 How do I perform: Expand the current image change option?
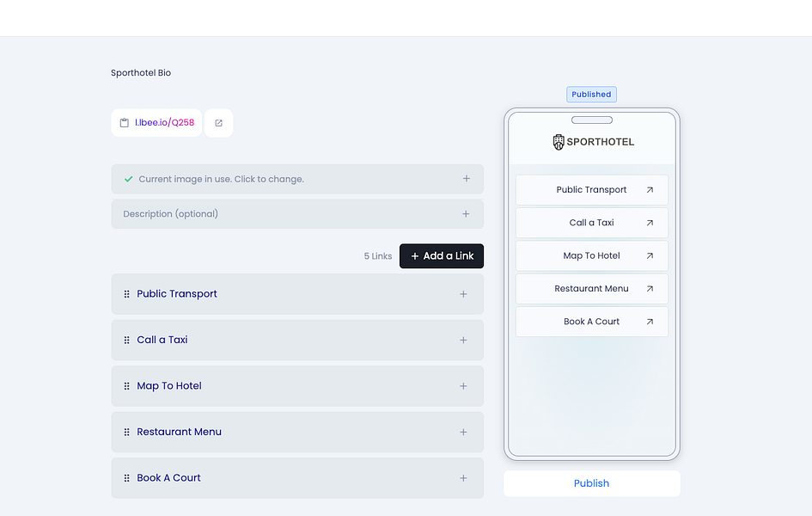coord(465,178)
